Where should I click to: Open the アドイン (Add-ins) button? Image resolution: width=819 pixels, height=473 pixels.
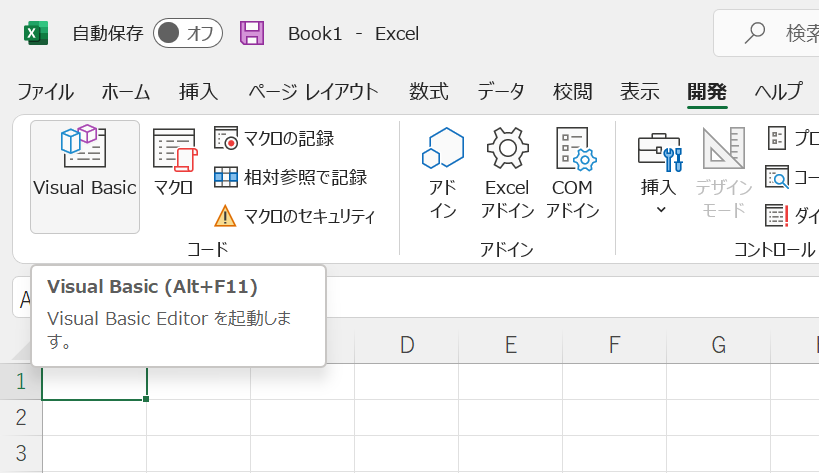tap(442, 173)
